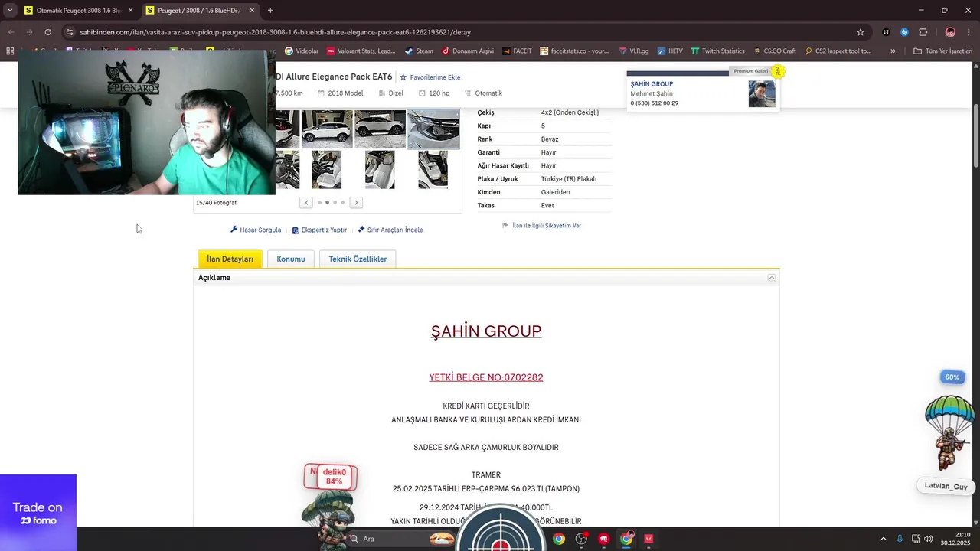Open the Teknik Özellikler tab
The width and height of the screenshot is (980, 551).
point(358,259)
